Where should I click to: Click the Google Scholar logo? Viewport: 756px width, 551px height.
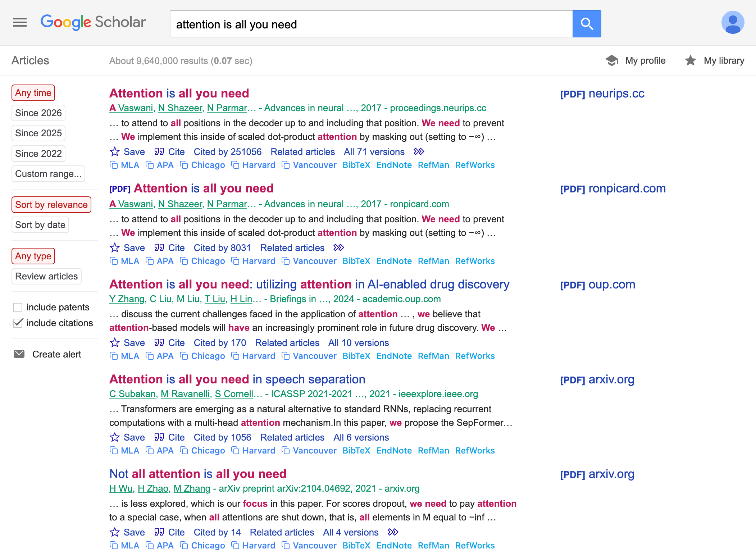tap(93, 22)
